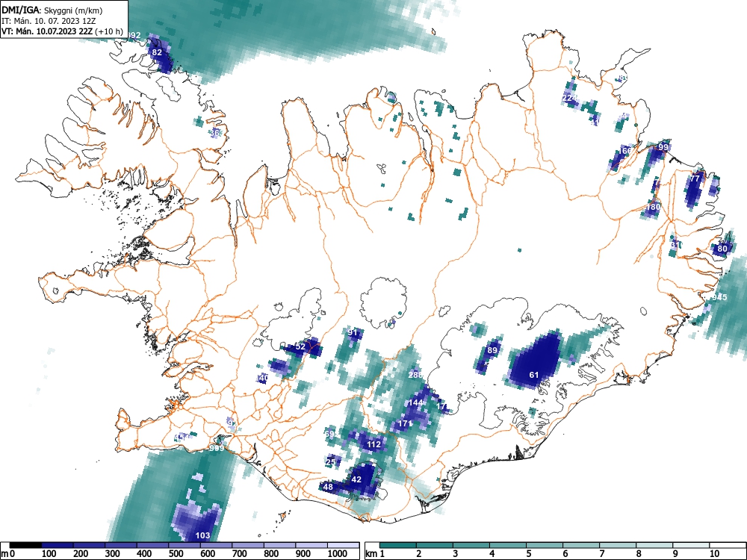747x560 pixels.
Task: Click the '1000' tick on the meter legend
Action: tap(338, 554)
